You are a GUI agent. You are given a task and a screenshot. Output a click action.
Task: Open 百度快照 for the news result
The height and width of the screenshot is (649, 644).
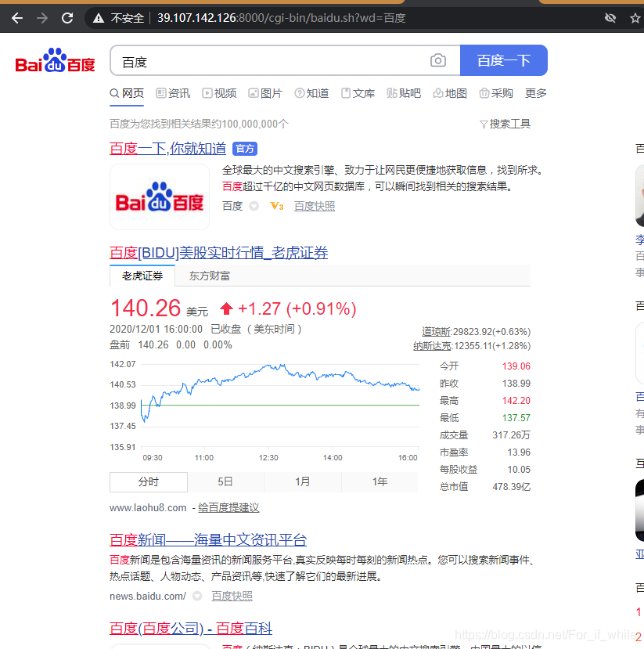click(x=232, y=596)
